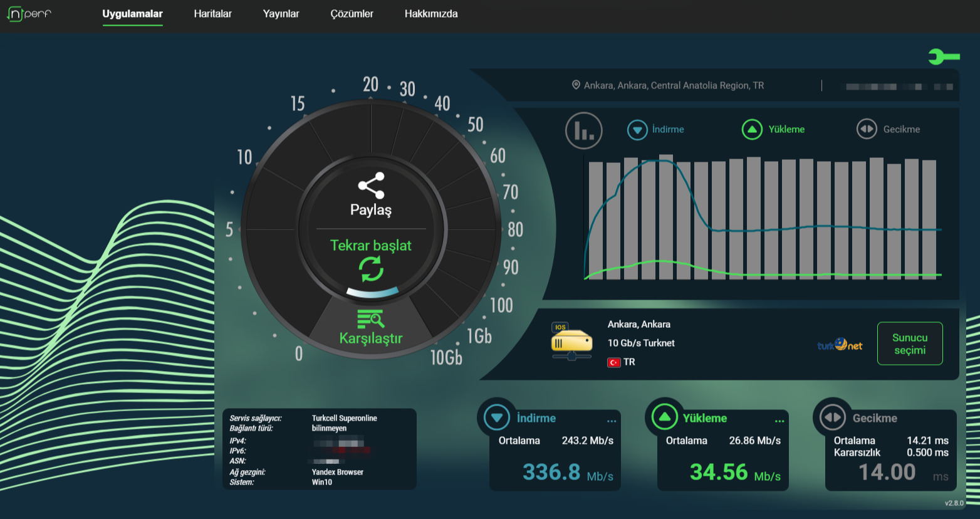Image resolution: width=980 pixels, height=519 pixels.
Task: Click the 14.00 ms latency value
Action: [887, 472]
